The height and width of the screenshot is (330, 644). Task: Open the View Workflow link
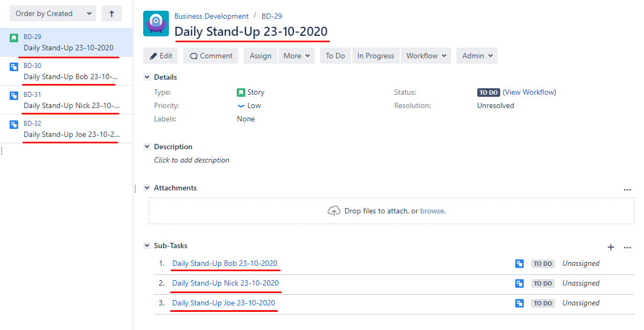(x=529, y=92)
